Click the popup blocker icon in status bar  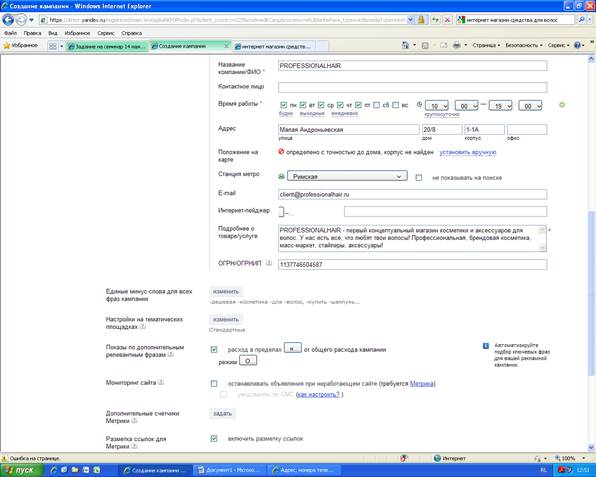[x=404, y=458]
